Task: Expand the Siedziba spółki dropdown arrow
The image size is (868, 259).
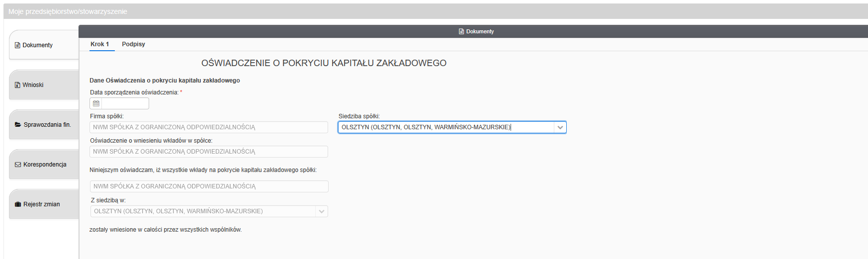Action: [x=560, y=127]
